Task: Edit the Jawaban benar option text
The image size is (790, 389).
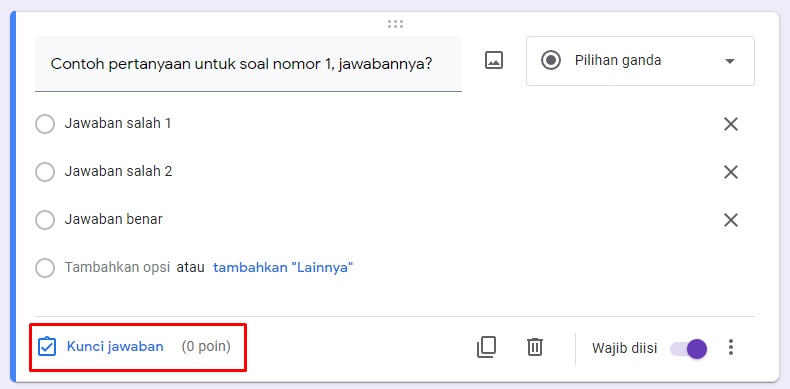Action: coord(113,220)
